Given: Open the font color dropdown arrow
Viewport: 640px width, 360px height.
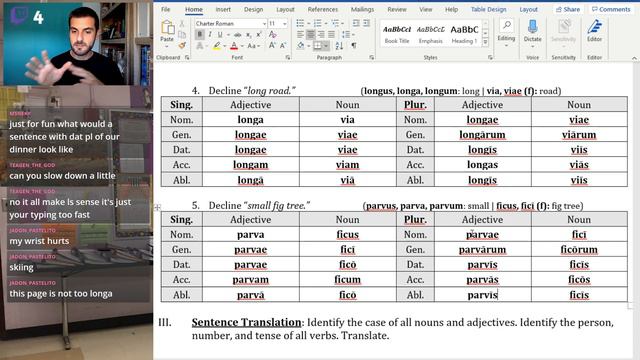Looking at the screenshot, I should [x=242, y=46].
